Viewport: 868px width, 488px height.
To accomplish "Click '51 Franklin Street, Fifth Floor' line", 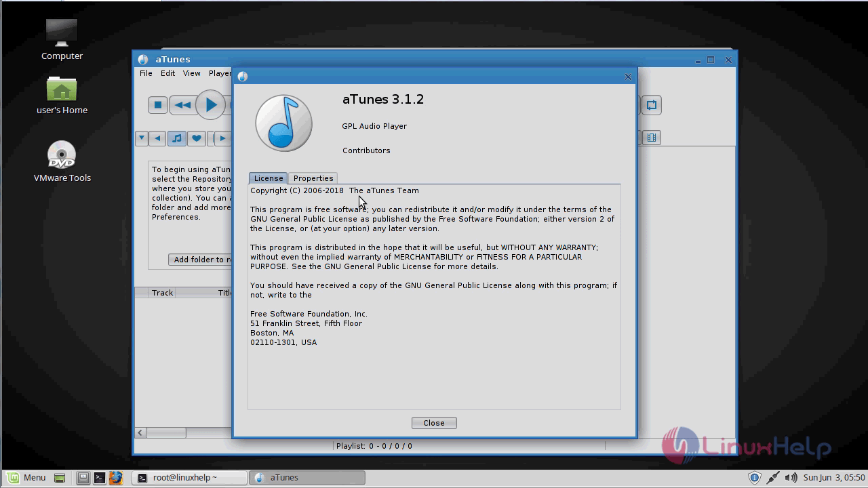I will click(306, 323).
